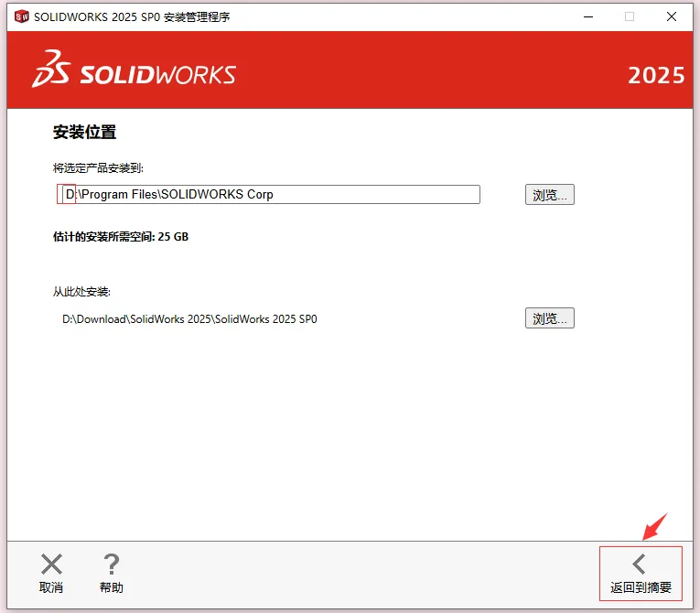
Task: Close the installation manager window
Action: coord(672,16)
